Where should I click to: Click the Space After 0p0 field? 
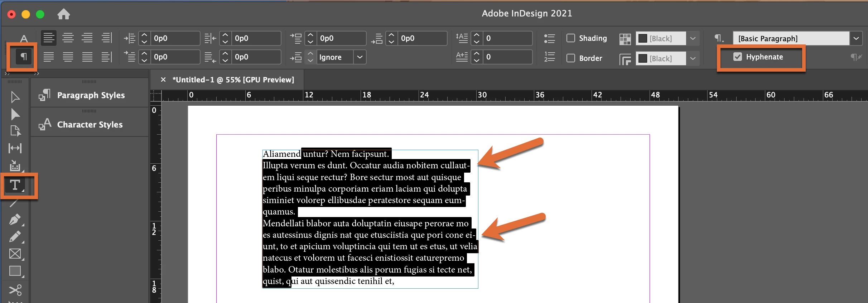(422, 38)
